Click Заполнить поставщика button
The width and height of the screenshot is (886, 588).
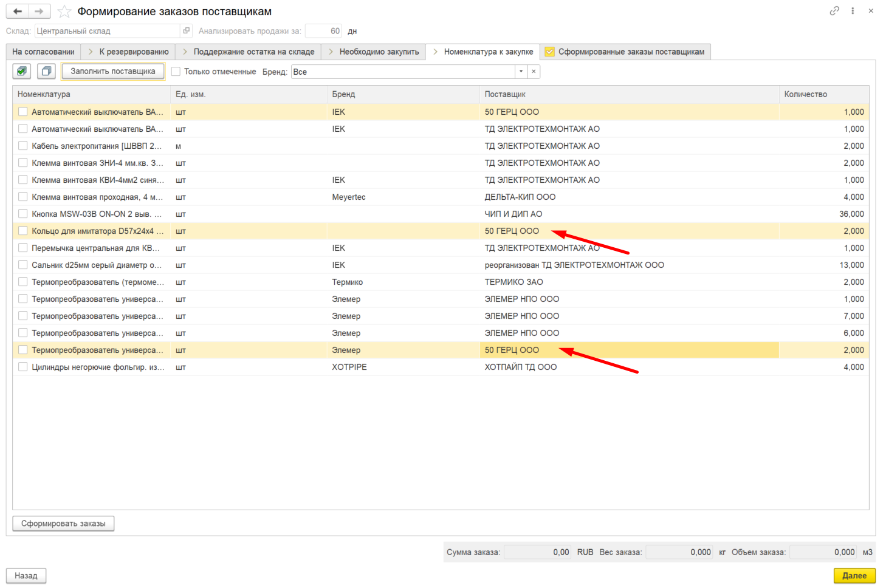(113, 71)
